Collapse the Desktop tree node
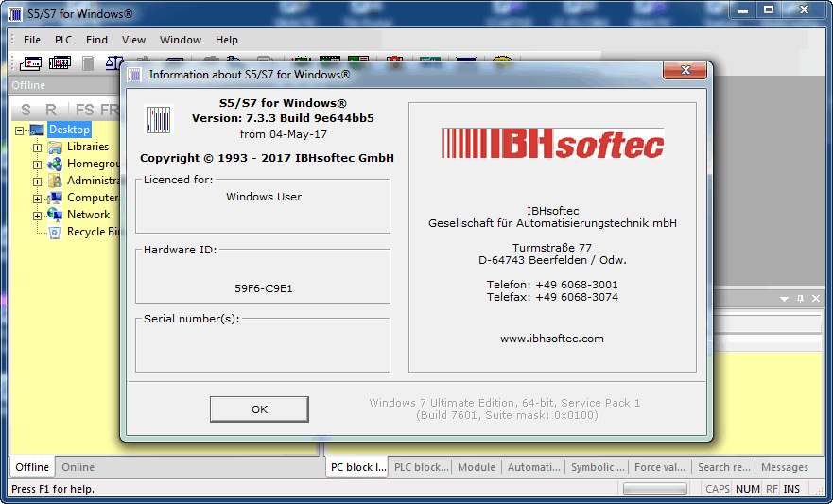 click(20, 130)
